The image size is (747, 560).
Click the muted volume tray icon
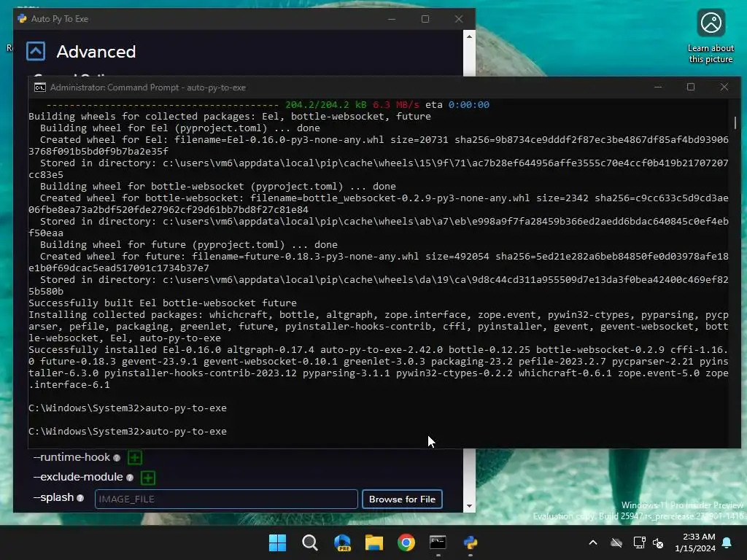pyautogui.click(x=659, y=542)
